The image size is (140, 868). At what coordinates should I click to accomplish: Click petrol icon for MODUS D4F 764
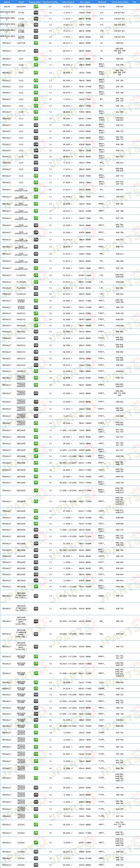tap(36, 740)
